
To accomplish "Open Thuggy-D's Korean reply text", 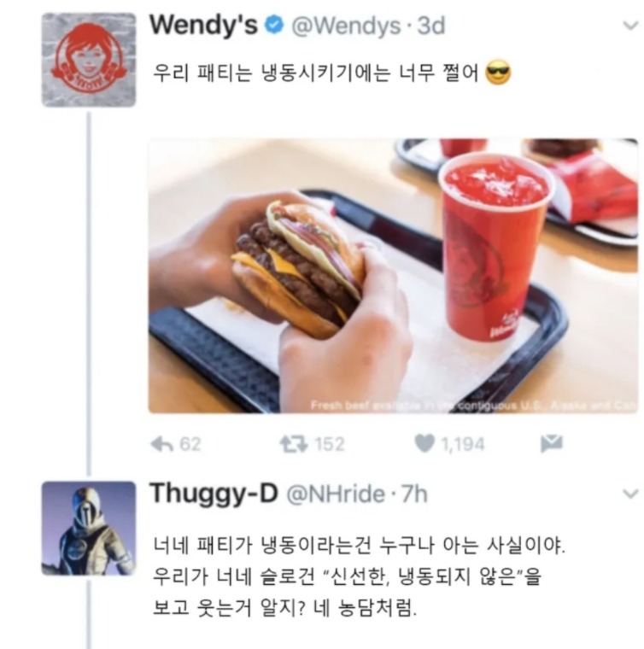I will 359,577.
